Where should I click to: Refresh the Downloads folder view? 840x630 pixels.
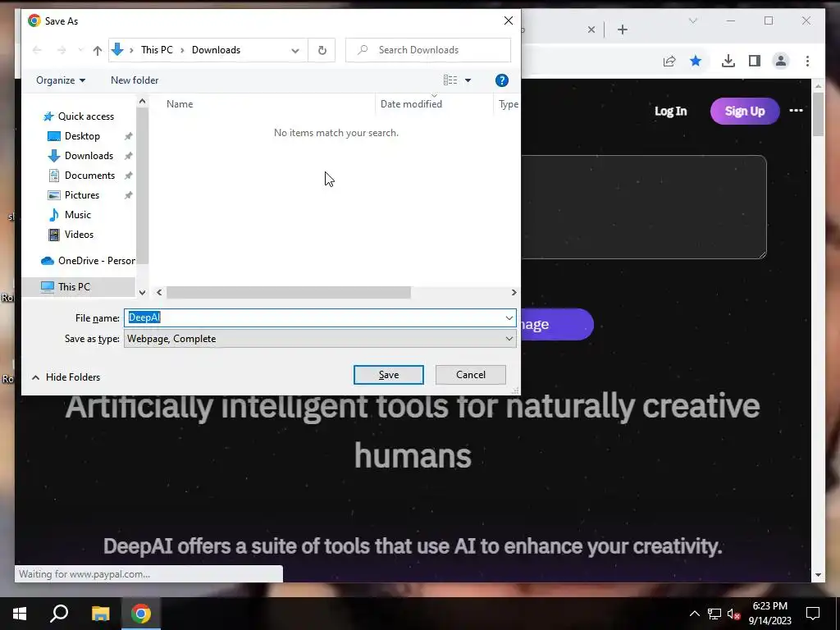click(322, 50)
